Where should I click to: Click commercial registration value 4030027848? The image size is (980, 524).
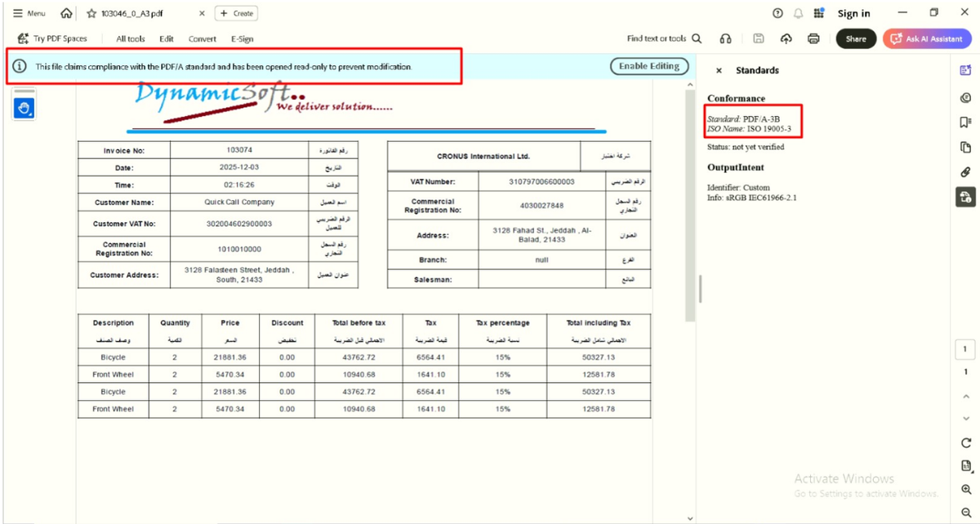pos(541,205)
